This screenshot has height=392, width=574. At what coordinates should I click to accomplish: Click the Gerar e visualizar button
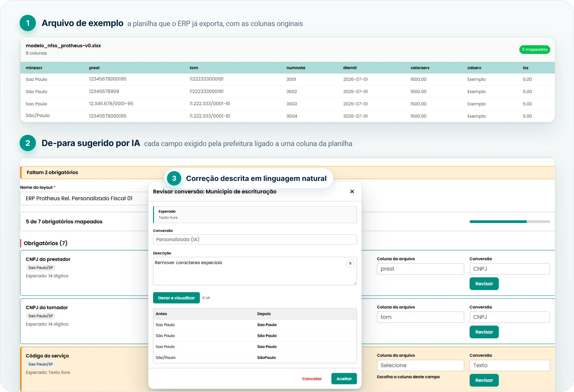[176, 298]
